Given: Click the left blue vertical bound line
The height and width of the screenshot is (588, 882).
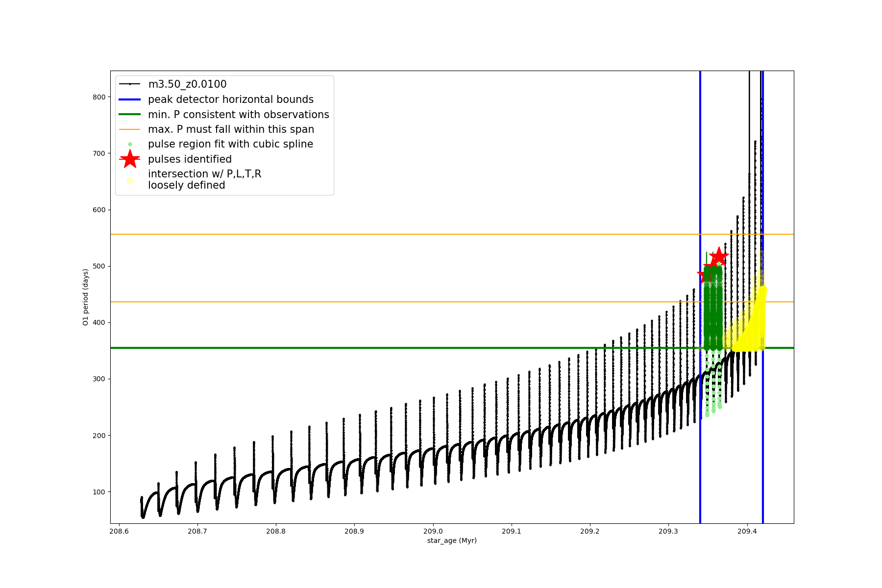Looking at the screenshot, I should [700, 441].
